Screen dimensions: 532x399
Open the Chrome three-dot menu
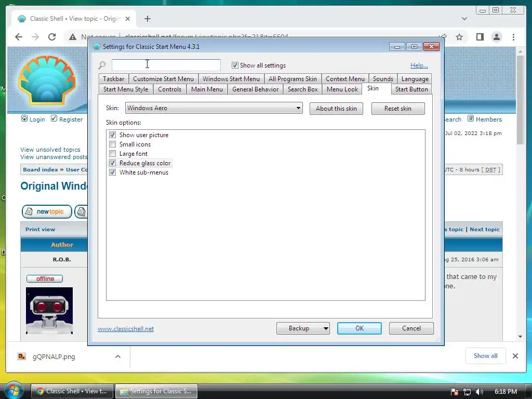(x=514, y=37)
